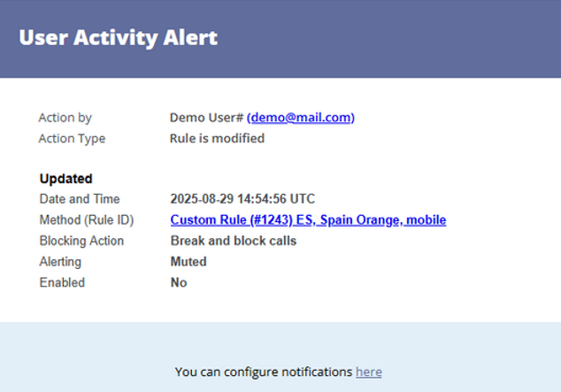Click the 'Rule is modified' value

(217, 138)
